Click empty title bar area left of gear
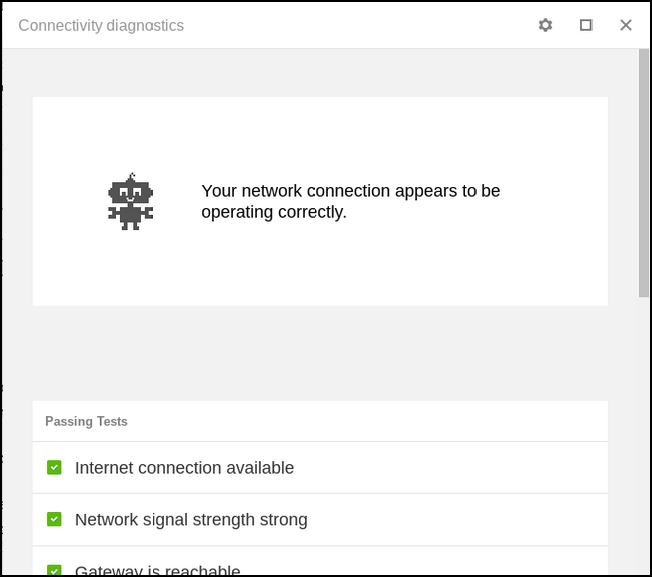Image resolution: width=652 pixels, height=577 pixels. (x=360, y=25)
